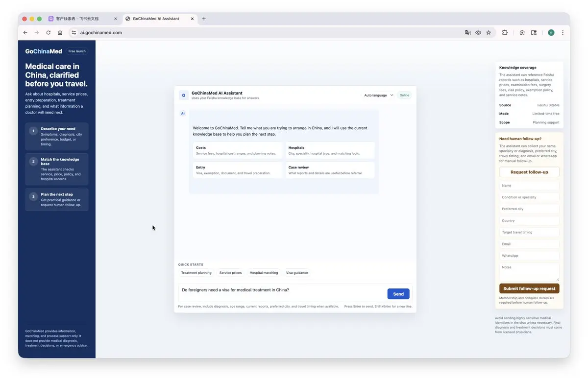Click the 'Need human follow-up?' heading
Viewport: 588px width, 382px height.
[x=520, y=139]
